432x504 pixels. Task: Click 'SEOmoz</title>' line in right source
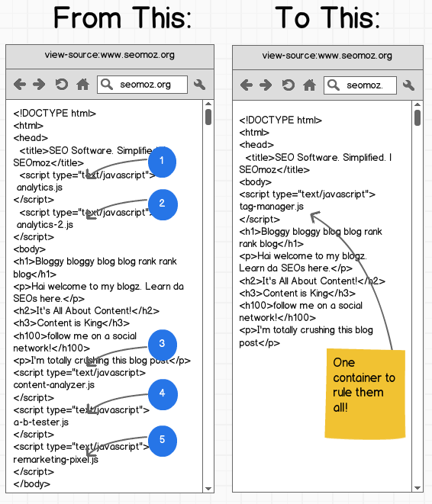[x=274, y=169]
